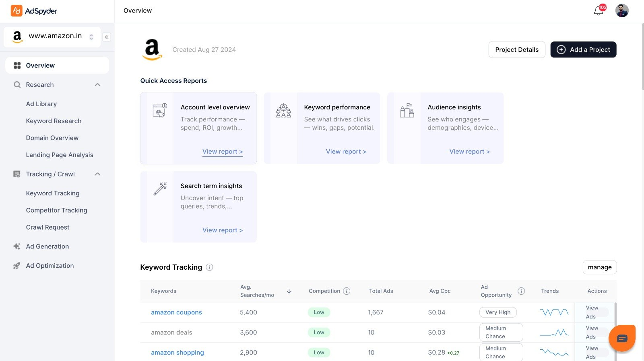Collapse the Tracking / Crawl section
Screen dimensions: 644x361
(97, 174)
